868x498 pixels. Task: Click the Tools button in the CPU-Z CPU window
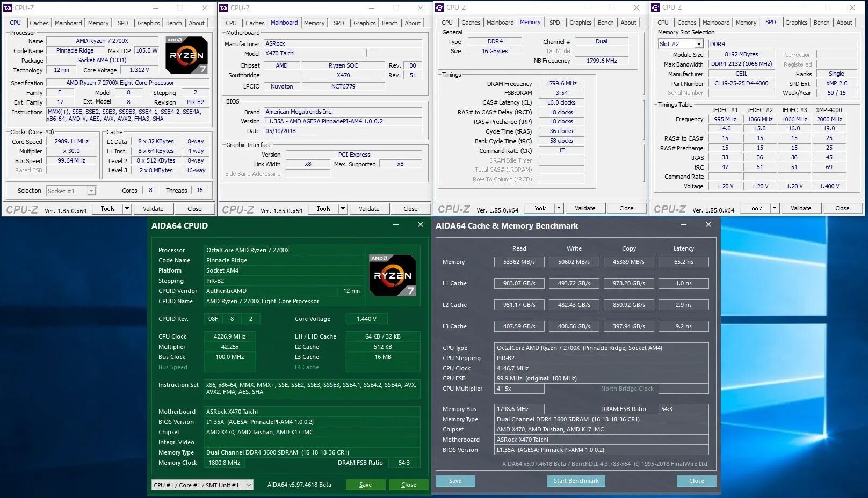(x=107, y=209)
